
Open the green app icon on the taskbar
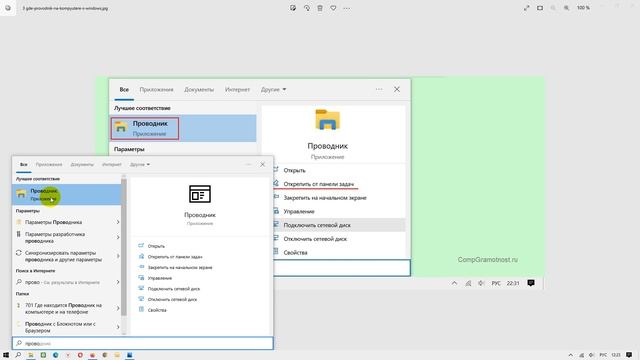point(43,355)
